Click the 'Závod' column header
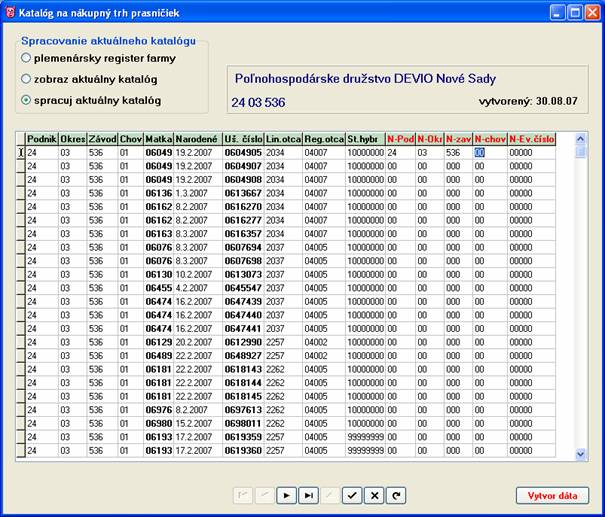This screenshot has height=517, width=605. [x=103, y=139]
